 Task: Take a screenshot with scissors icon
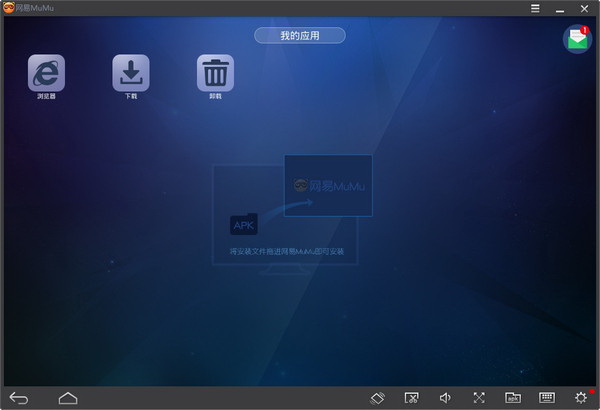tap(411, 398)
